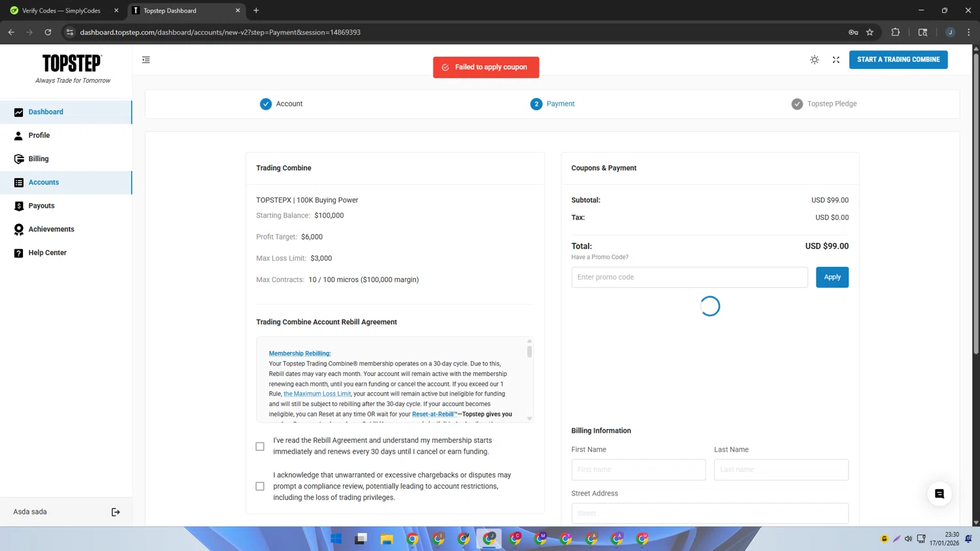Viewport: 980px width, 551px height.
Task: Jump to the Topstep Pledge step
Action: [825, 104]
